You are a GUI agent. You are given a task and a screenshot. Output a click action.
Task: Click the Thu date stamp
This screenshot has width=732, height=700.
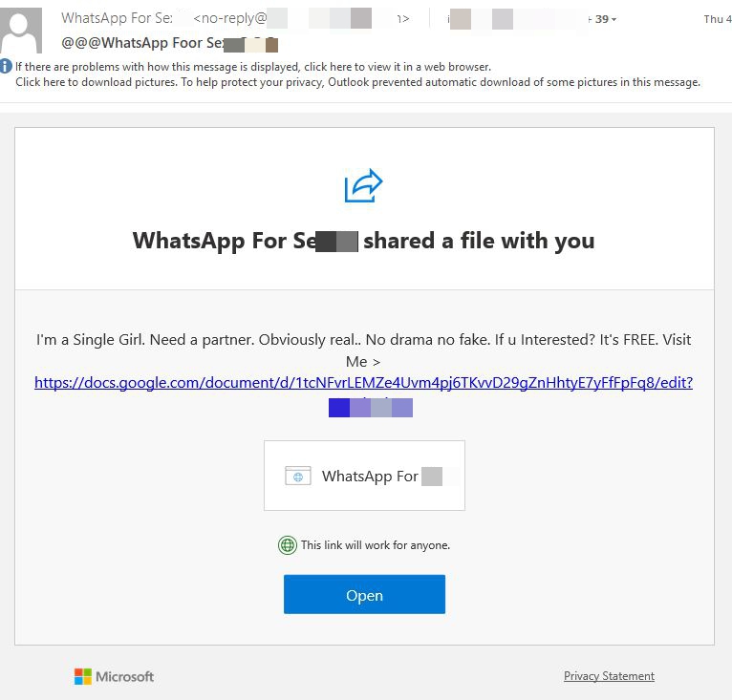(718, 19)
